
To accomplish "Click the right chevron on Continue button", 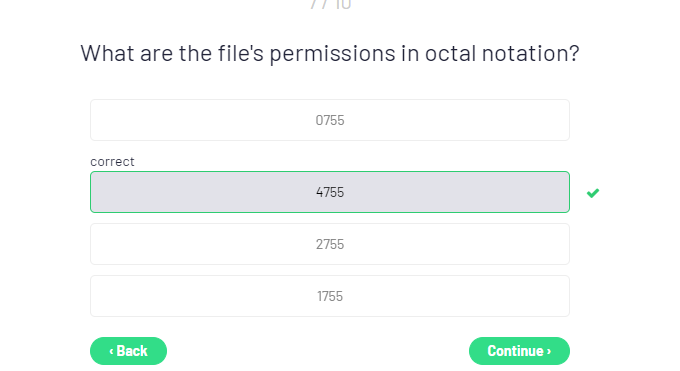I will click(x=549, y=351).
